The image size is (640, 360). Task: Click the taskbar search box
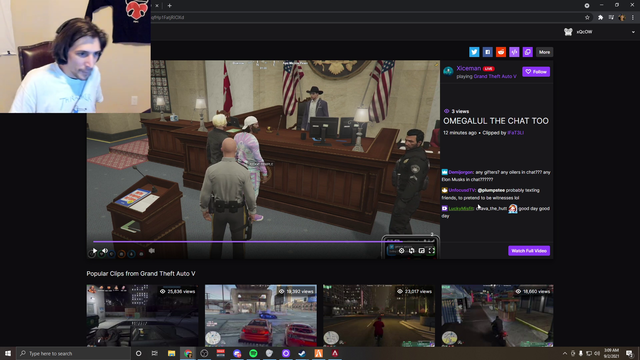point(73,353)
